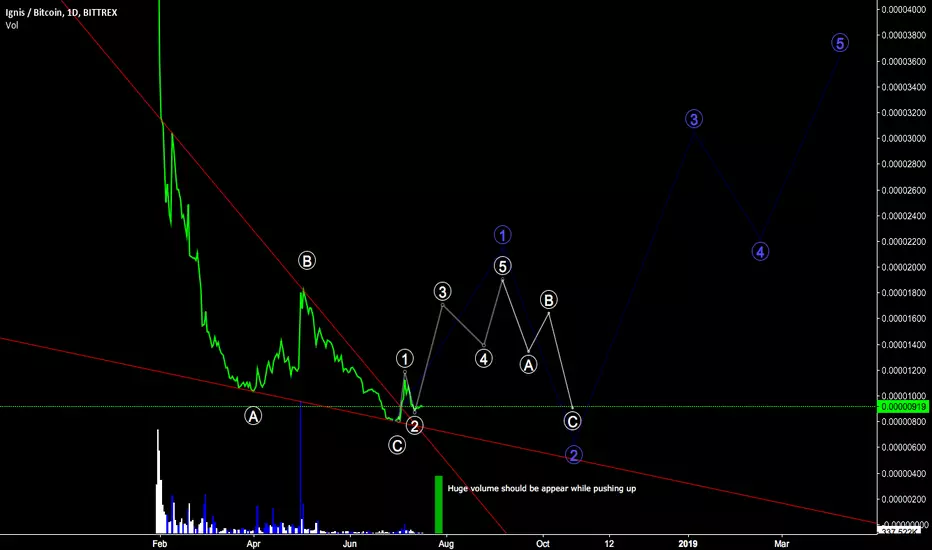Select projected circled A label after wave 5

point(528,364)
